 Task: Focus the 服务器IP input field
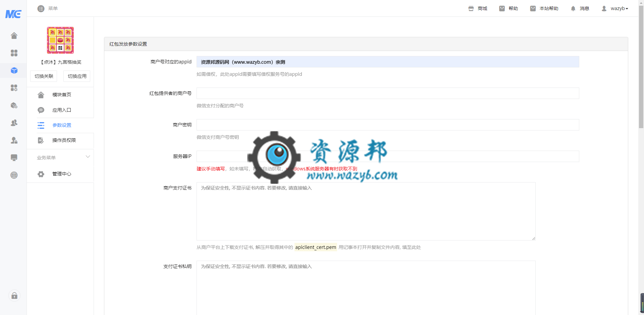(388, 156)
